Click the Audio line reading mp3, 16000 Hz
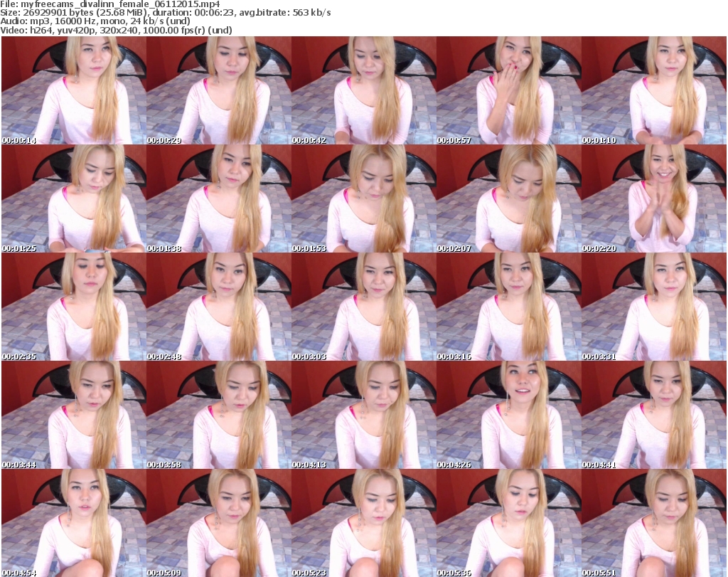This screenshot has height=577, width=728. tap(95, 21)
